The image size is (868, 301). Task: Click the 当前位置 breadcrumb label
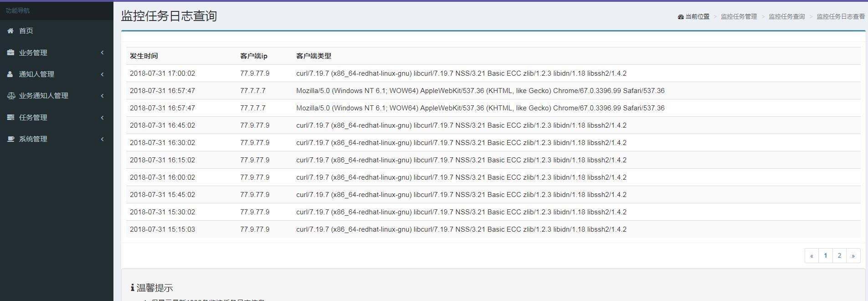[x=698, y=16]
